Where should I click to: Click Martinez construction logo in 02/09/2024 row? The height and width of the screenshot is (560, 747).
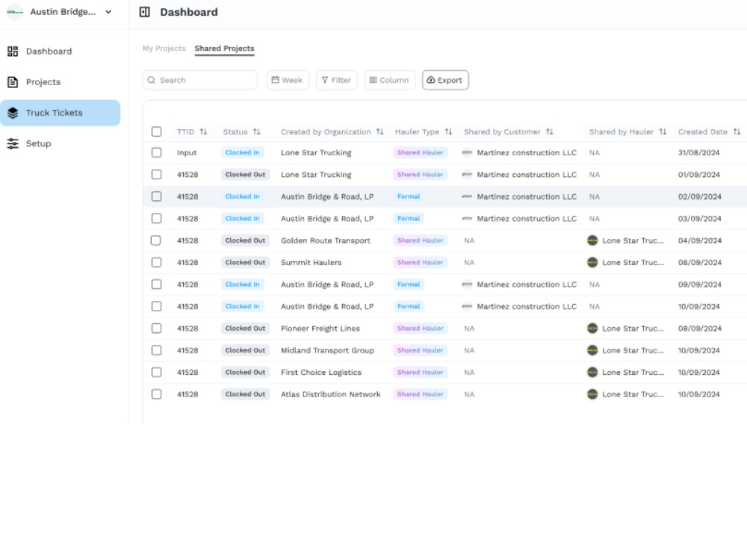(x=467, y=196)
